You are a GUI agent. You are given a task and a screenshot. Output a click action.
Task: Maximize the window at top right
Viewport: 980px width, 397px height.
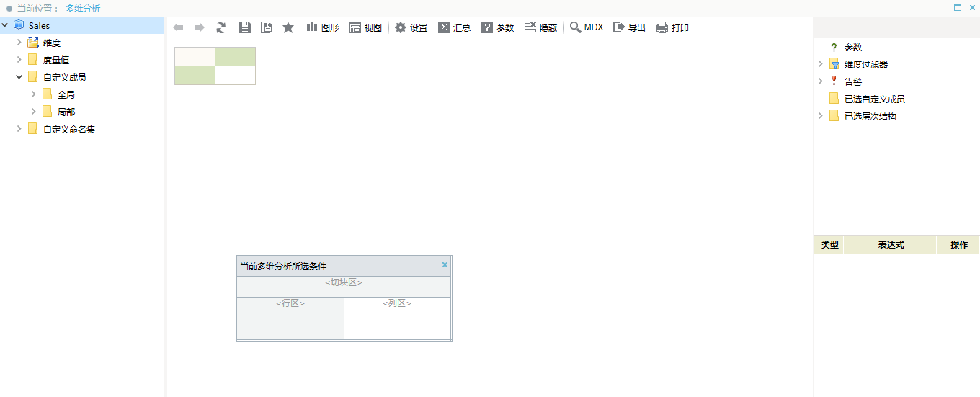point(958,7)
